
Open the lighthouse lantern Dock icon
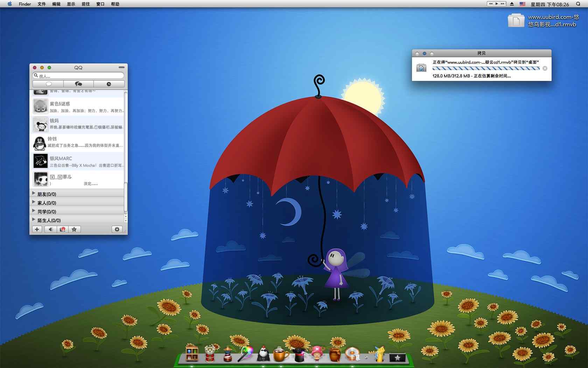[x=227, y=354]
